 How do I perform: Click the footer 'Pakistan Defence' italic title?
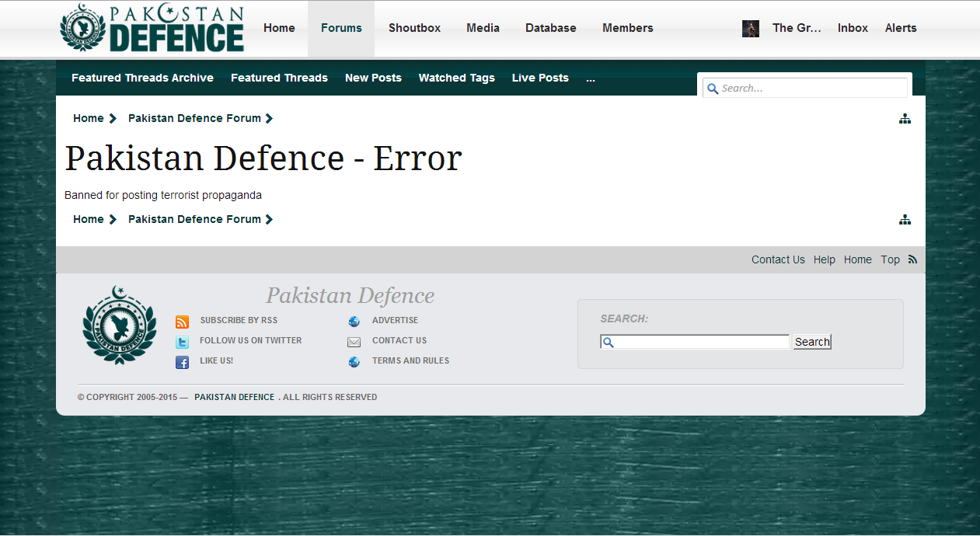[350, 295]
